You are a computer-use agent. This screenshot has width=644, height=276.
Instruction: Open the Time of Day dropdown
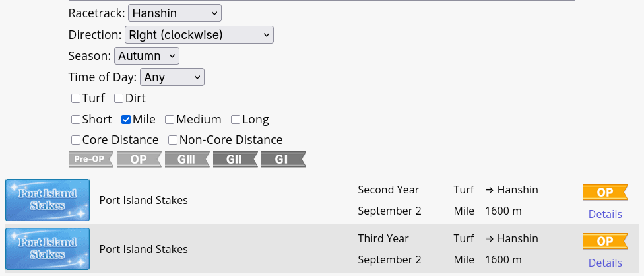(172, 77)
